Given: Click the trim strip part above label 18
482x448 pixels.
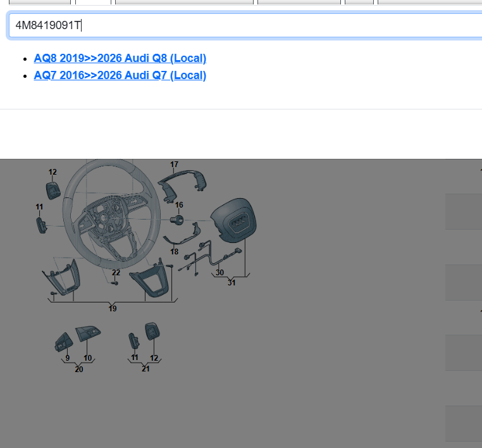Looking at the screenshot, I should [x=181, y=238].
